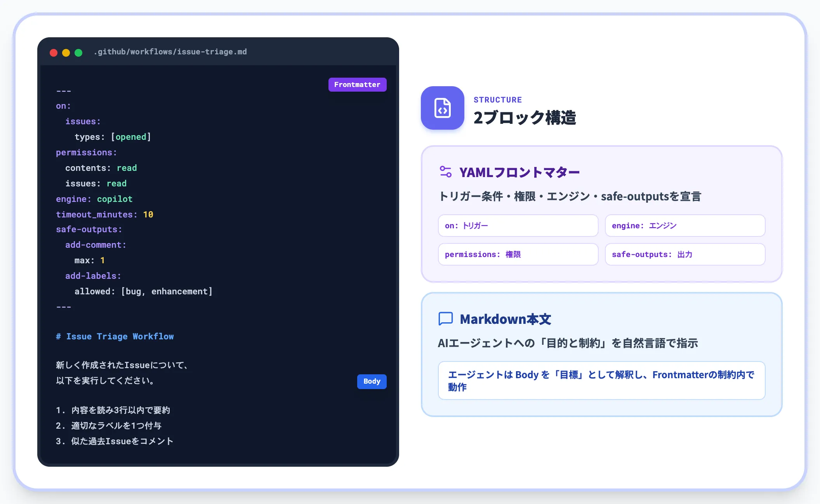Click the 'permissions: 権限' chip

point(518,254)
